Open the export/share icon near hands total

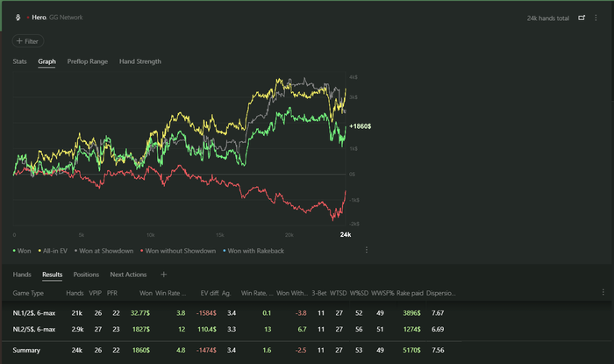(x=582, y=18)
